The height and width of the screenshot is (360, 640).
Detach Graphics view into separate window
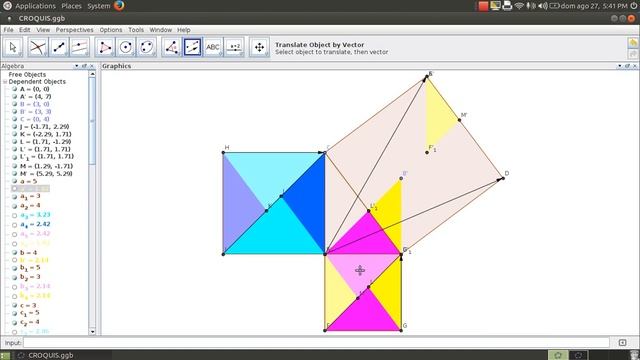click(x=627, y=66)
